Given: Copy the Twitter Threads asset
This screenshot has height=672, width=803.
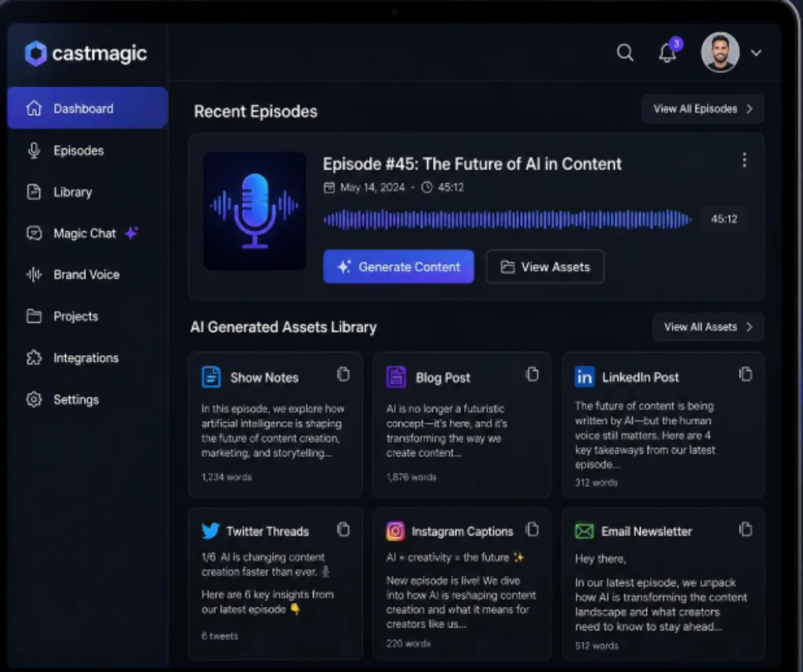Looking at the screenshot, I should click(343, 529).
